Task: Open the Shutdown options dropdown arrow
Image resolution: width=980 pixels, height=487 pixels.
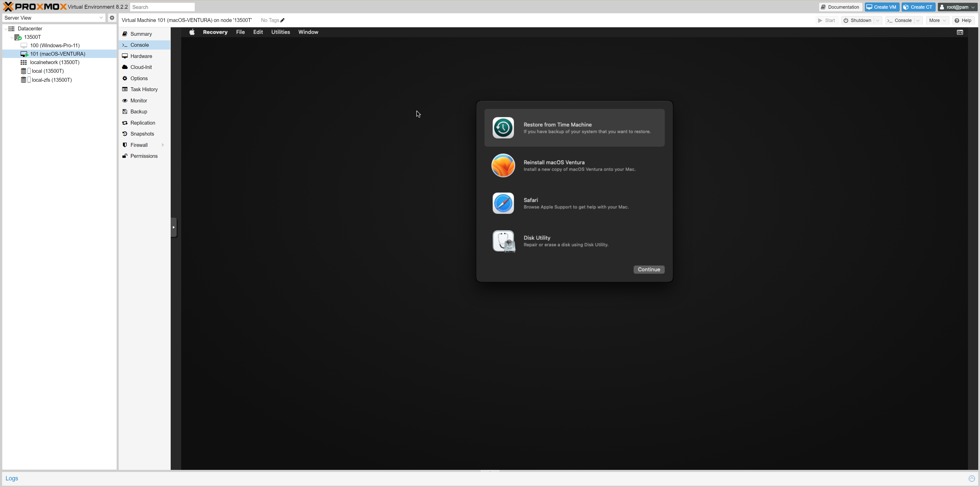Action: point(878,21)
